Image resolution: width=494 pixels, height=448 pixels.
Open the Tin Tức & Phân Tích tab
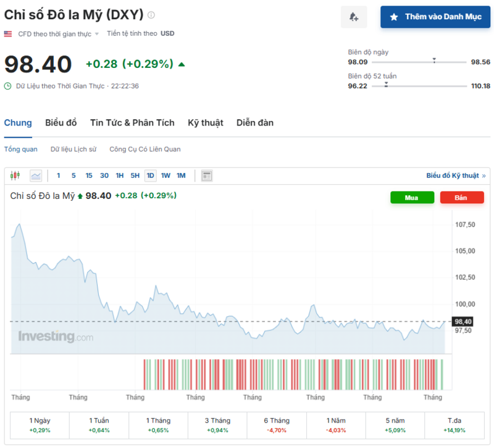132,122
